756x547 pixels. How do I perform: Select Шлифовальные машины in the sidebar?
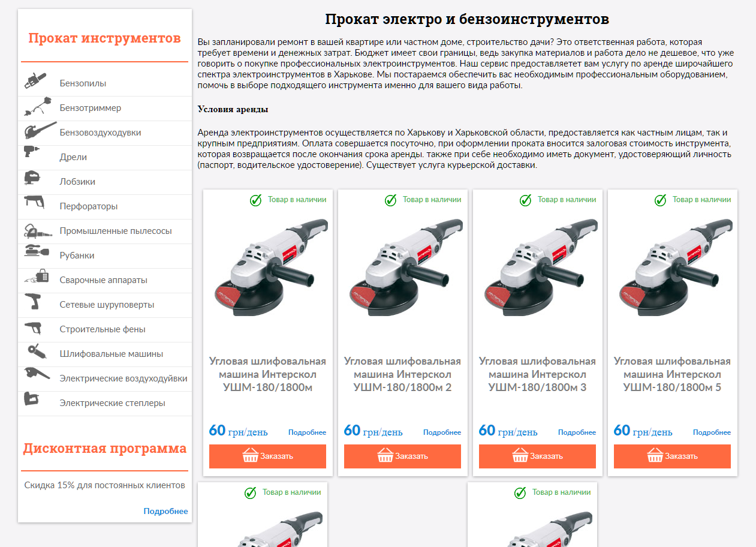point(111,354)
